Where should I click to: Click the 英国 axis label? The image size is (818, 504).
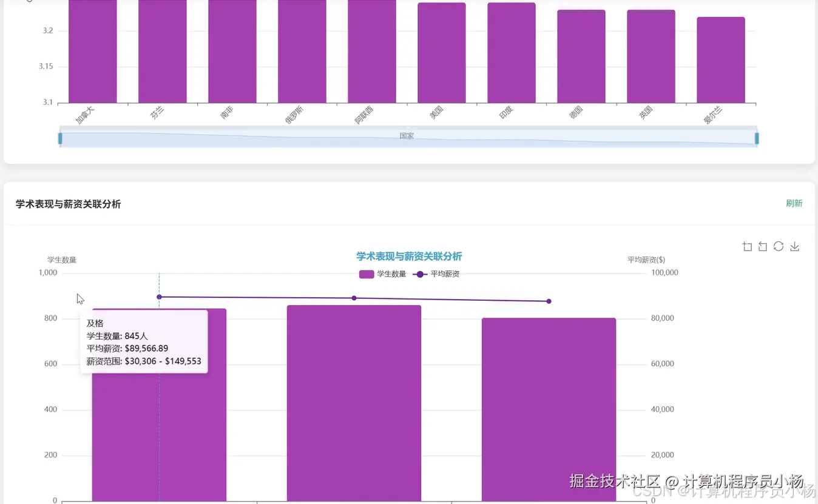[x=646, y=113]
